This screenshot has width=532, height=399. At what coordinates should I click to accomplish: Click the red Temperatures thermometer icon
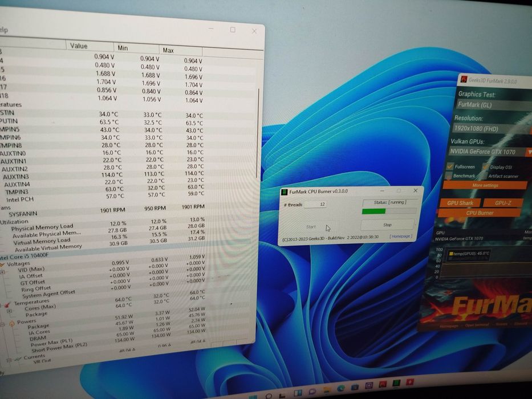[x=8, y=304]
